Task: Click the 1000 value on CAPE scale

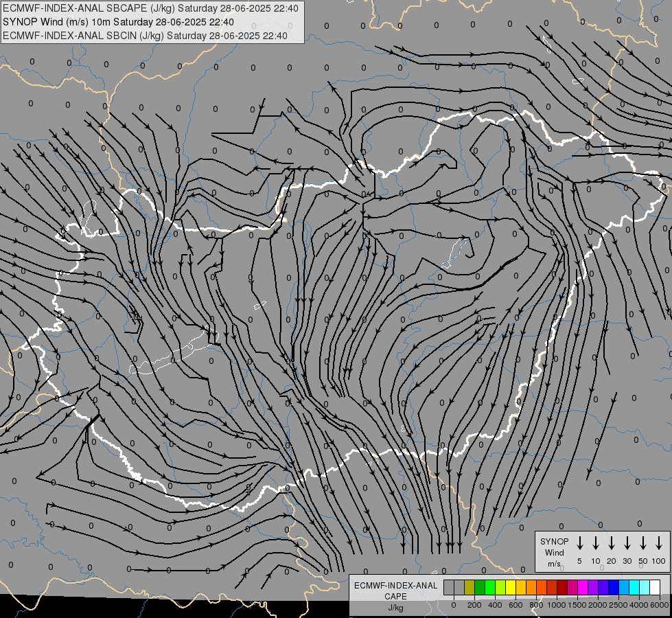Action: 557,605
